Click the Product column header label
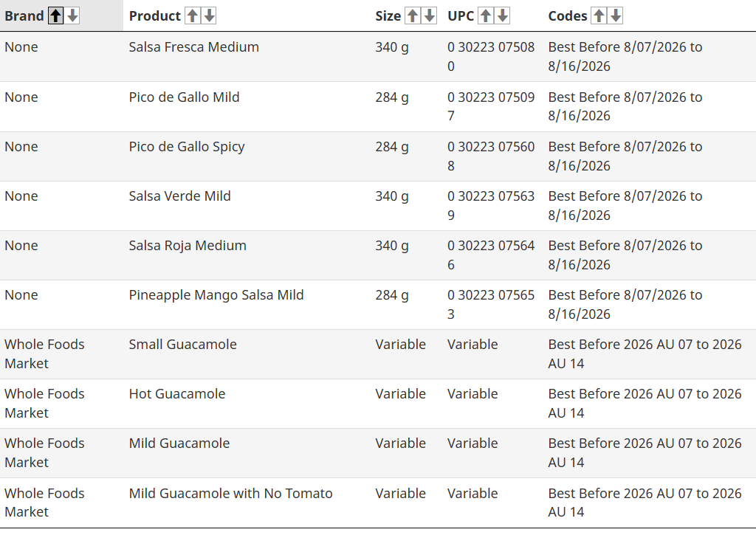This screenshot has width=756, height=535. click(x=155, y=16)
